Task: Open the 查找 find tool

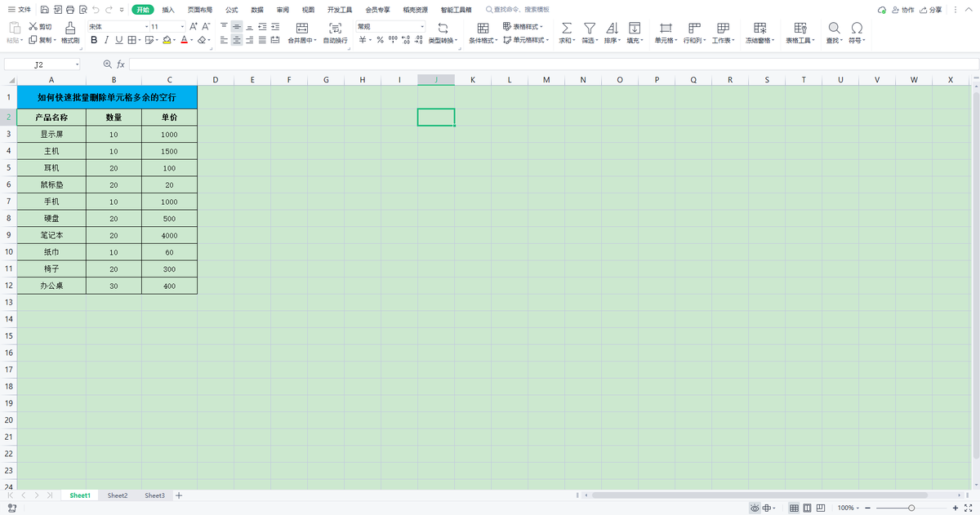Action: click(x=834, y=33)
